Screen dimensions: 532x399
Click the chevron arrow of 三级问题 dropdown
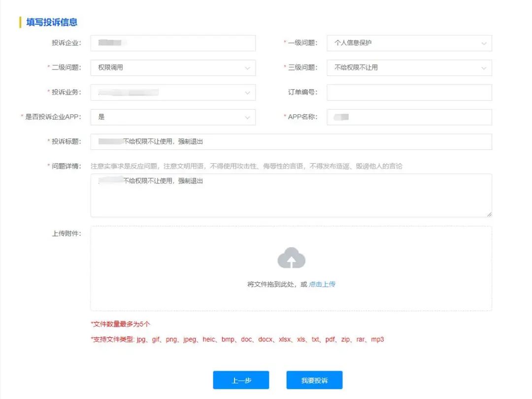tap(484, 68)
